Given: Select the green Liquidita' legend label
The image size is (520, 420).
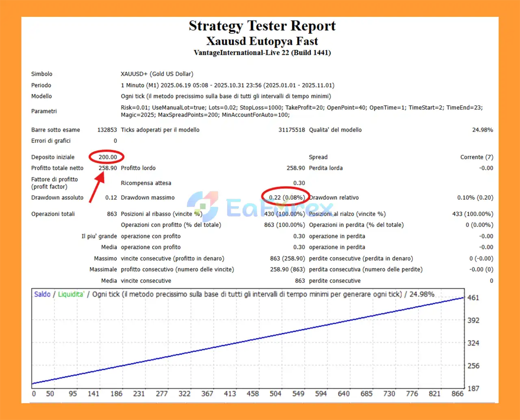Looking at the screenshot, I should tap(71, 294).
